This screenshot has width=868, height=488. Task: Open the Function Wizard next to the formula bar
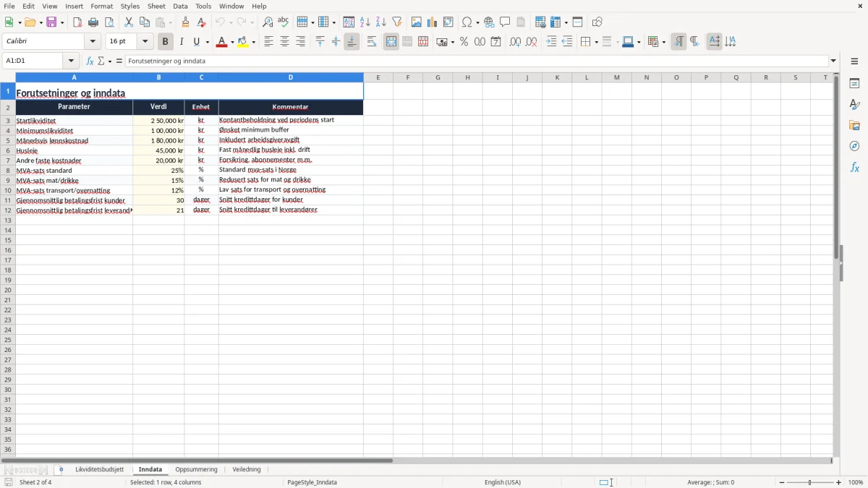[90, 61]
